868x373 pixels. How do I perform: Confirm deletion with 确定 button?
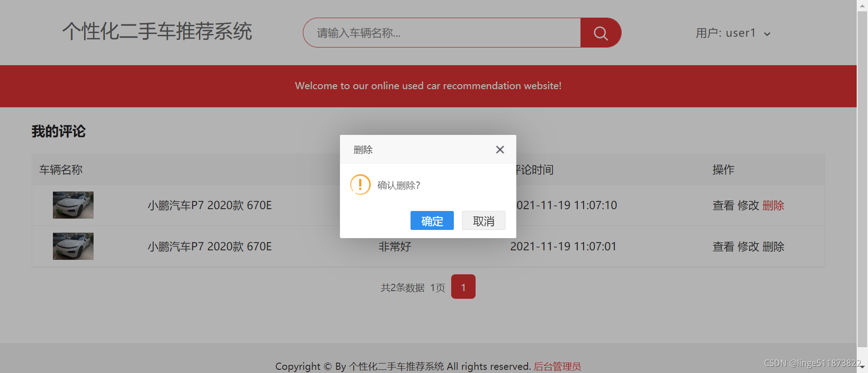432,220
